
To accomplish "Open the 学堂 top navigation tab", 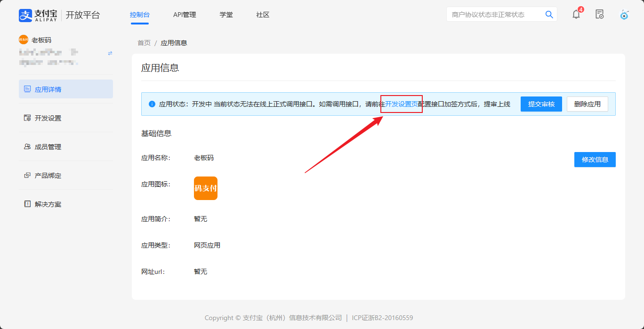I will (226, 15).
